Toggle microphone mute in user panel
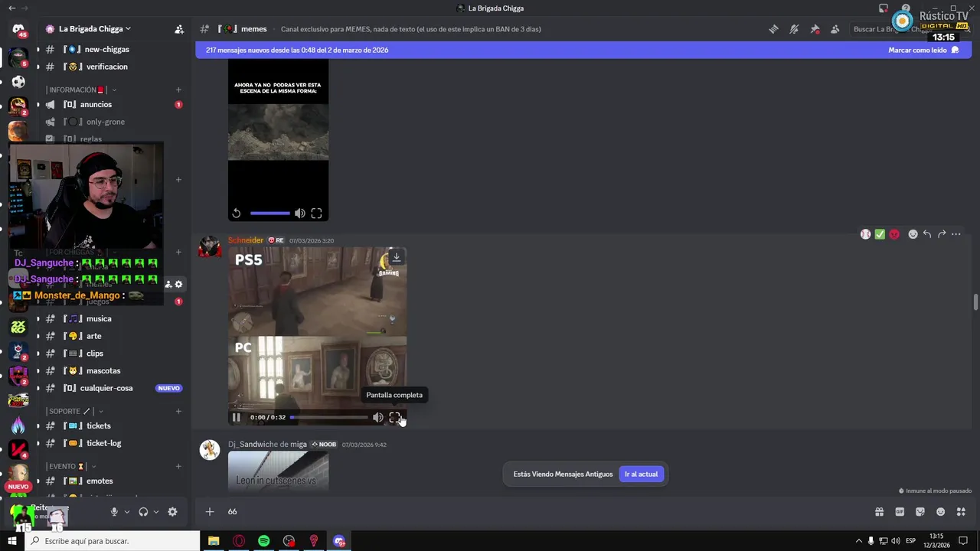This screenshot has width=980, height=551. 114,512
